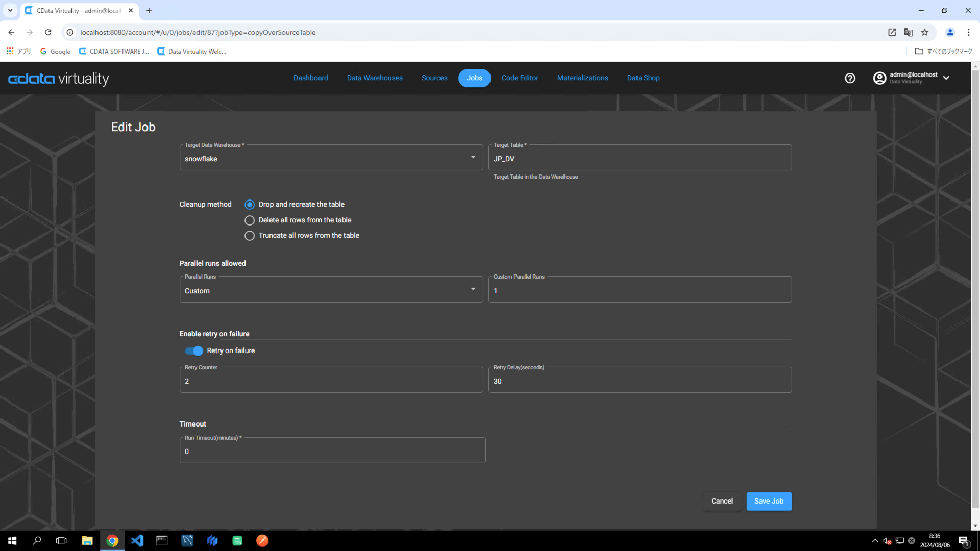The image size is (980, 551).
Task: Select Truncate all rows from the table
Action: [250, 236]
